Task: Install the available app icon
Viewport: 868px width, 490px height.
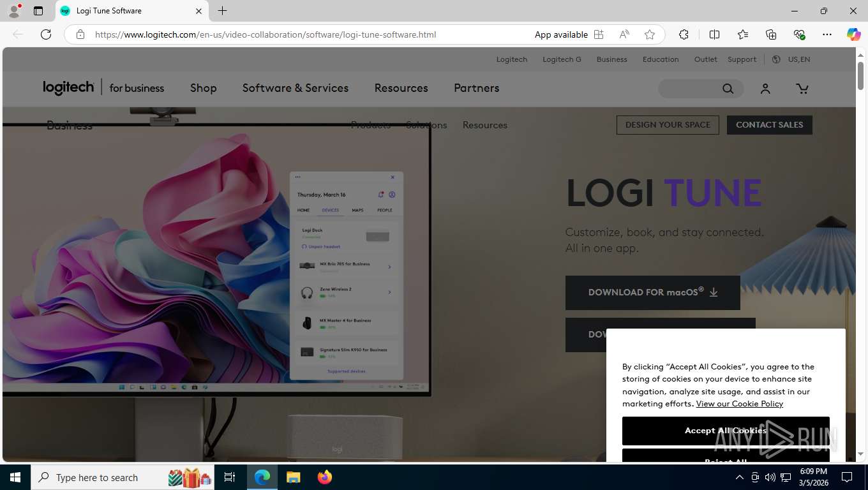Action: [599, 34]
